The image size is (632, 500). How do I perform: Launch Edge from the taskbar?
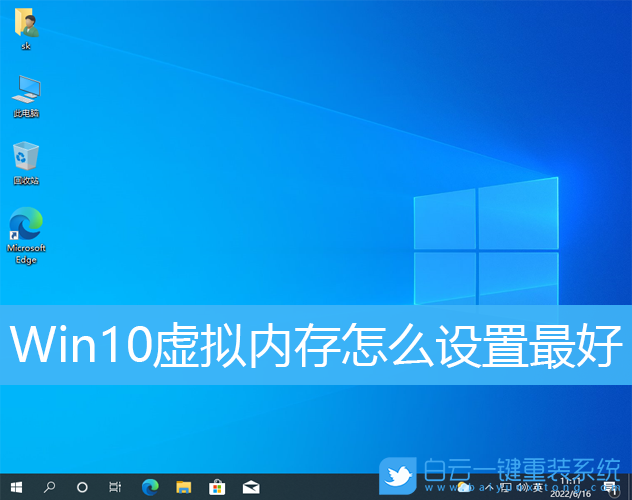point(150,488)
